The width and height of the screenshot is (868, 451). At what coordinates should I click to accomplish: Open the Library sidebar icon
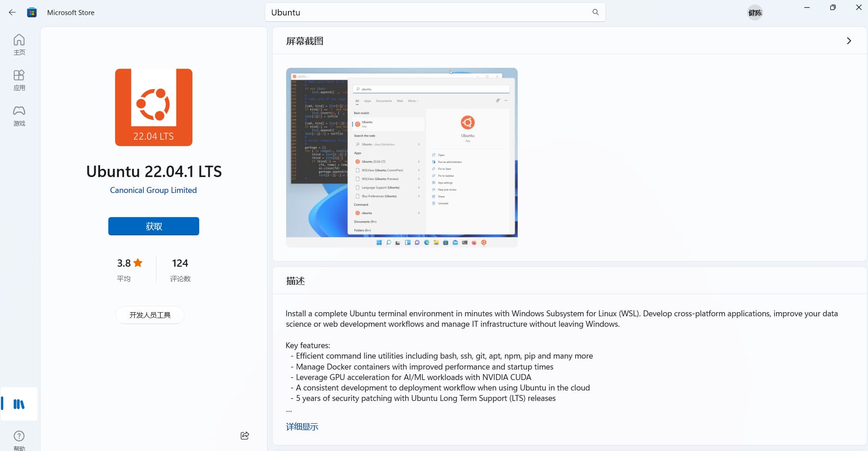tap(19, 404)
